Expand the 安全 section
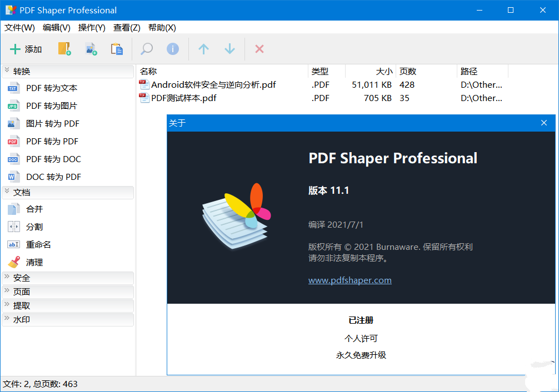 (x=68, y=278)
